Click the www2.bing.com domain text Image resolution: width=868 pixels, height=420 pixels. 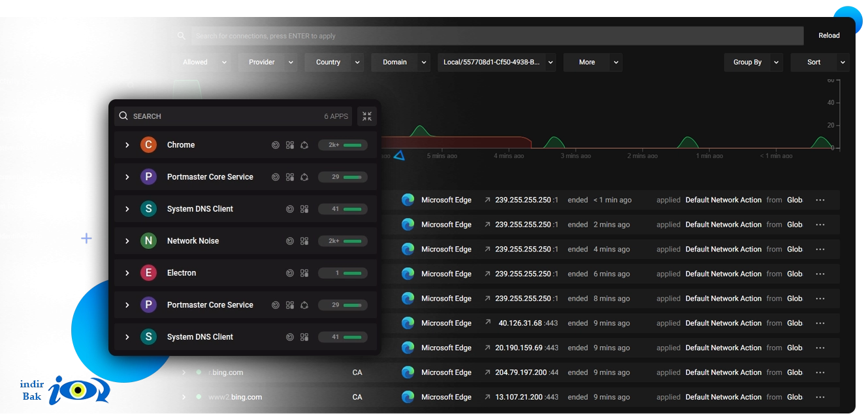(x=235, y=397)
